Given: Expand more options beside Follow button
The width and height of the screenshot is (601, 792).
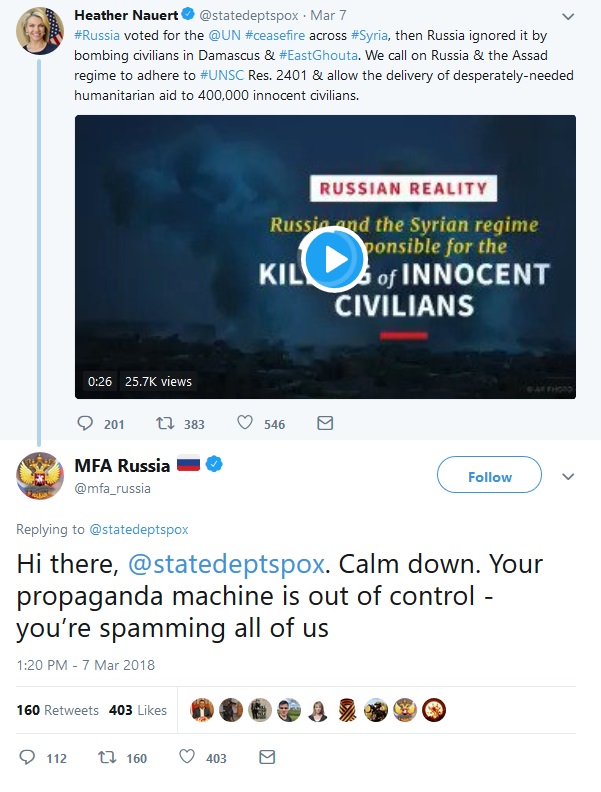Looking at the screenshot, I should (568, 476).
